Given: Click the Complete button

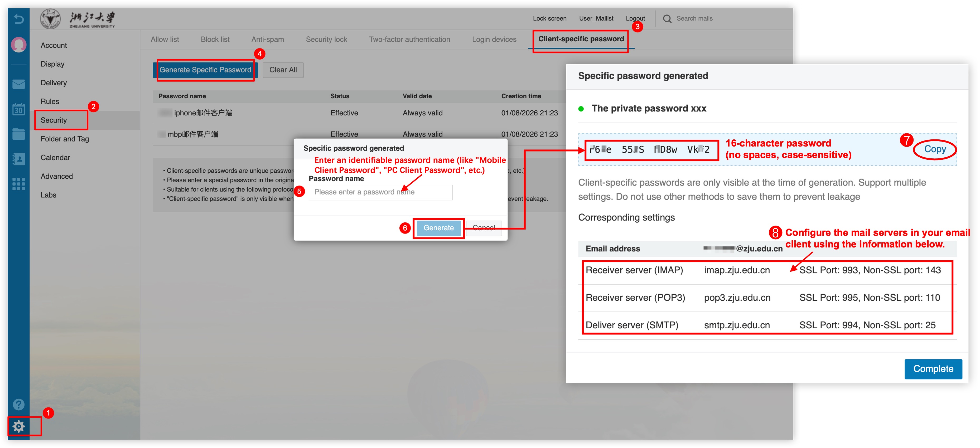Looking at the screenshot, I should point(934,368).
